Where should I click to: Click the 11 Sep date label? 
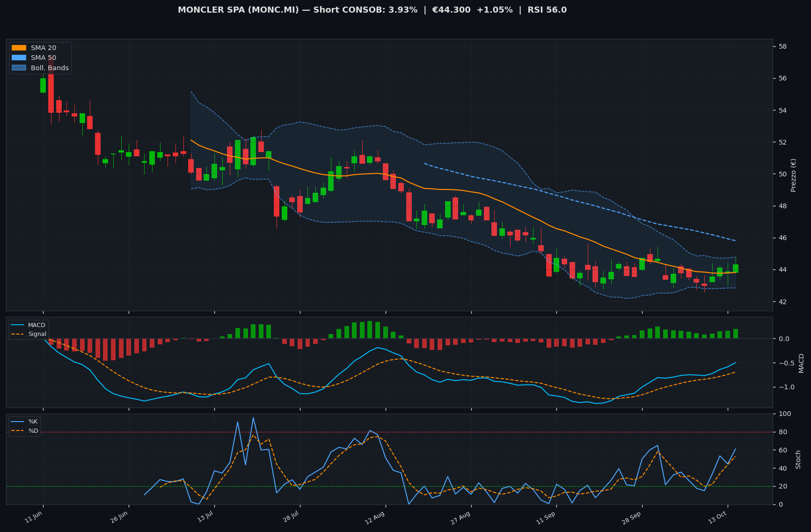pos(546,517)
